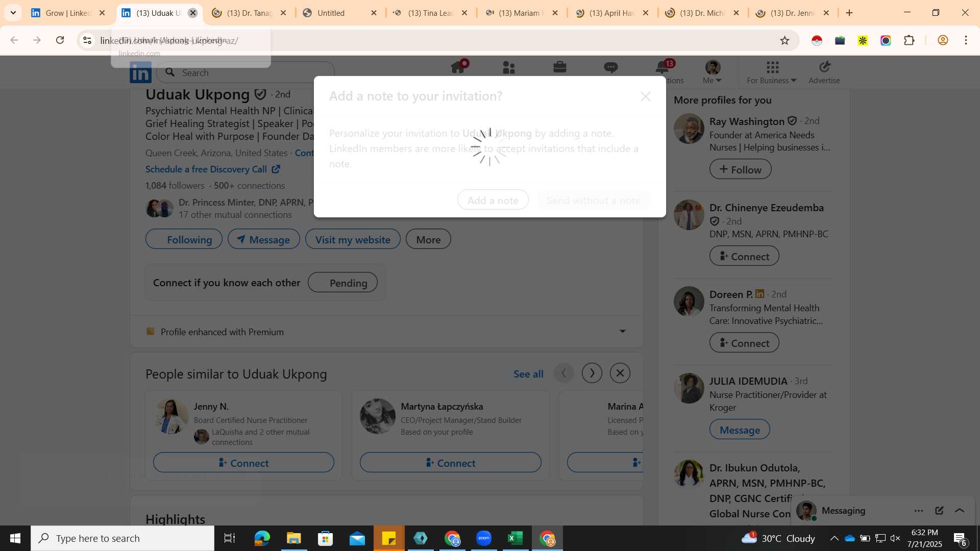Open Messaging bar options ellipsis

919,511
